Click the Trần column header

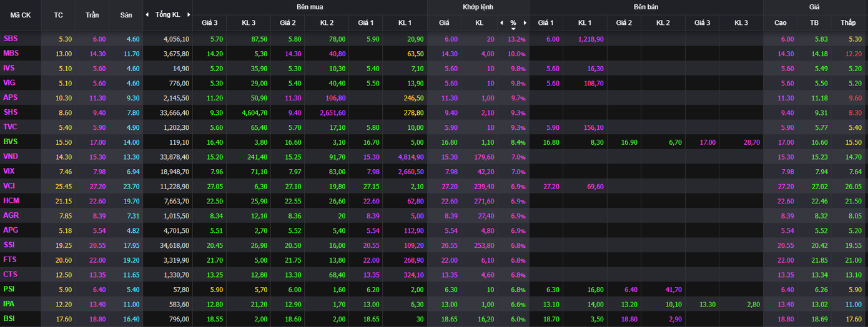tap(92, 15)
